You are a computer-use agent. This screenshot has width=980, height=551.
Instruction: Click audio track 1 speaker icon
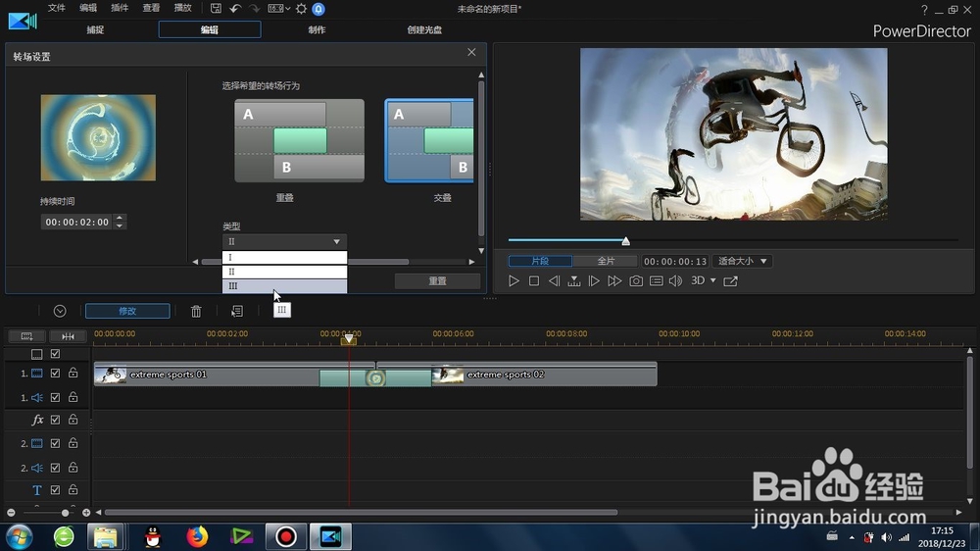coord(37,397)
